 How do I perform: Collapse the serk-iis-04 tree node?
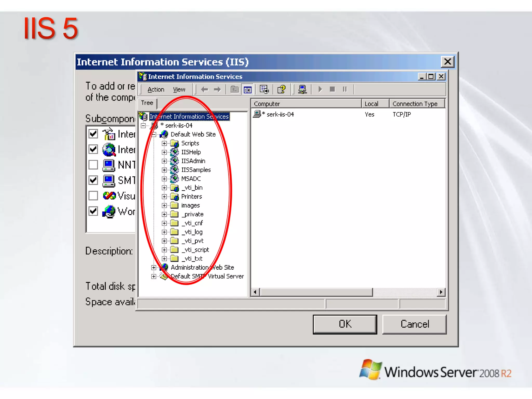pos(143,126)
